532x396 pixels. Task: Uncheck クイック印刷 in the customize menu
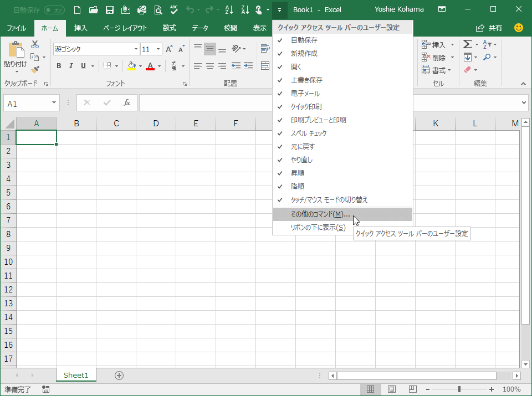[342, 106]
